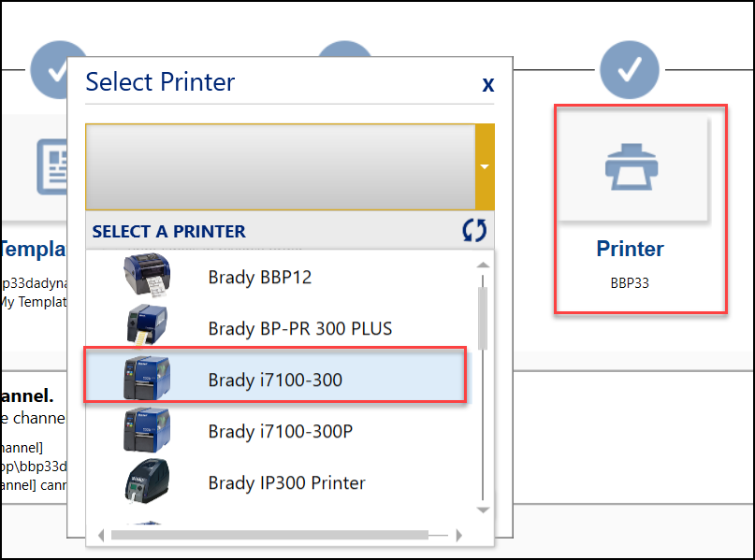The image size is (755, 560).
Task: Close the Select Printer dialog
Action: coord(487,84)
